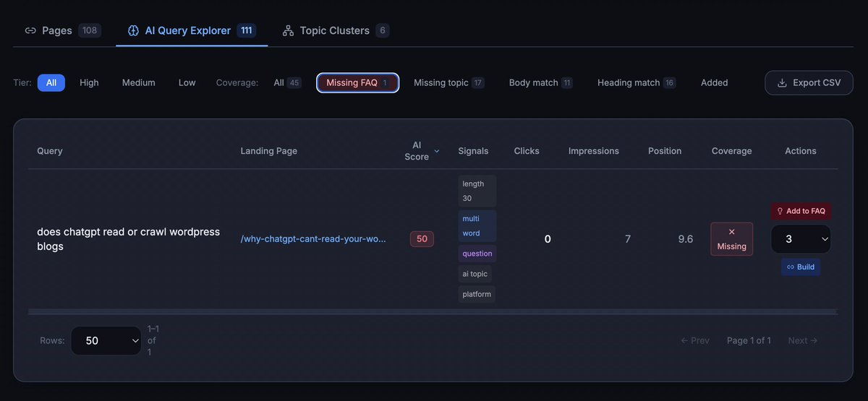The image size is (868, 401).
Task: Click the impressions value 7
Action: tap(628, 239)
